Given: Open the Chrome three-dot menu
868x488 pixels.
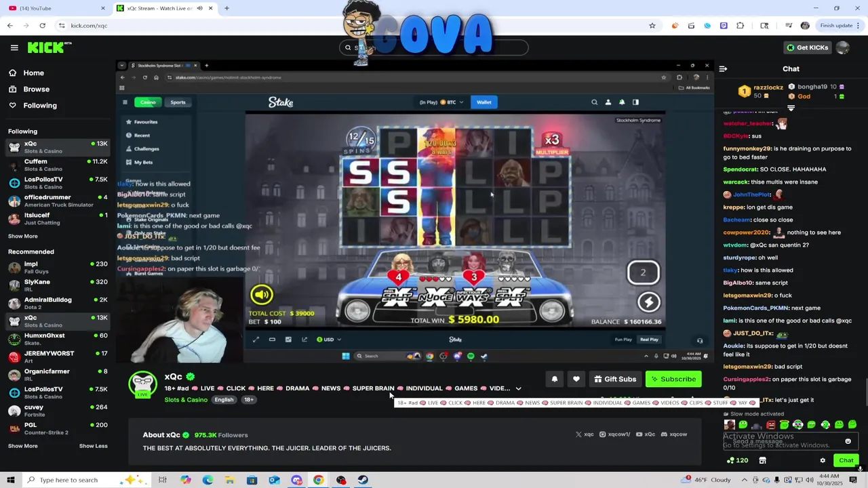Looking at the screenshot, I should click(859, 26).
